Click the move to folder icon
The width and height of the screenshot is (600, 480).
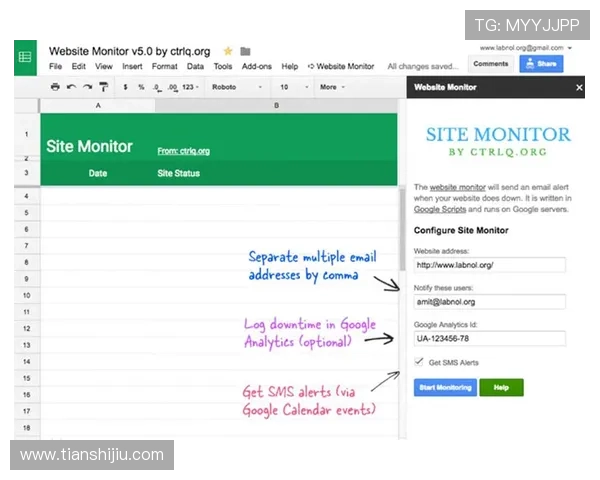point(245,51)
